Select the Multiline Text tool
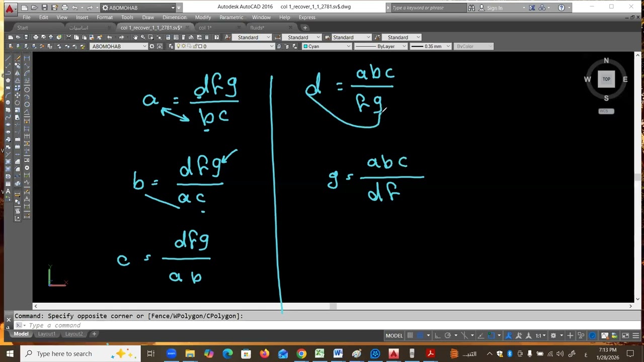 9,192
